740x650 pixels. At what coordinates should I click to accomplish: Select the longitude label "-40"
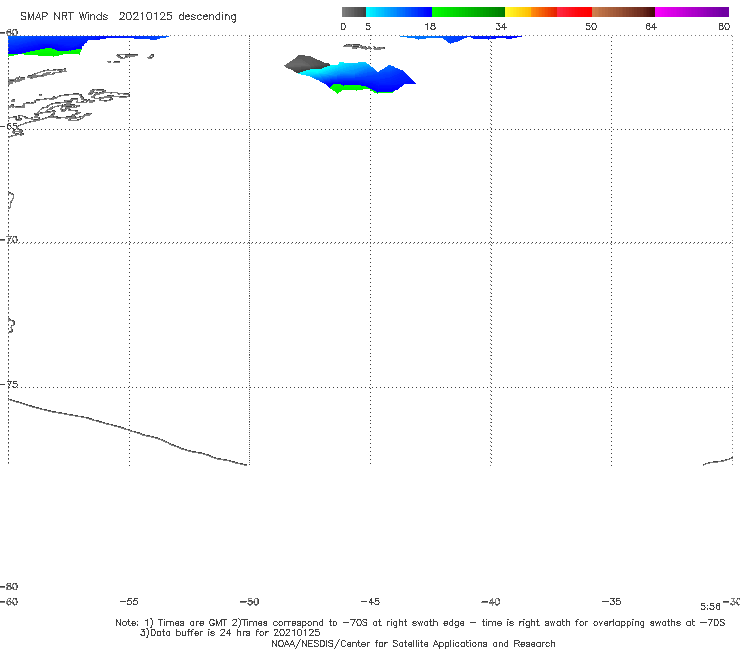[490, 602]
